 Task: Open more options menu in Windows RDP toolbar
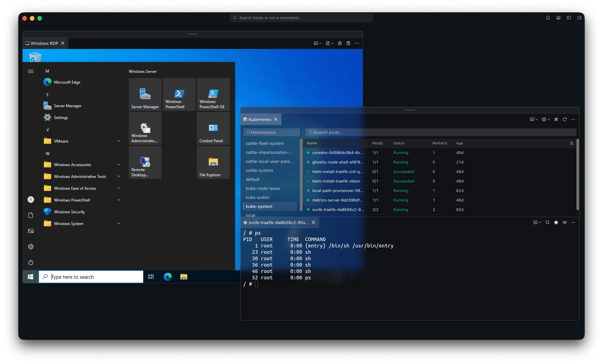tap(357, 43)
